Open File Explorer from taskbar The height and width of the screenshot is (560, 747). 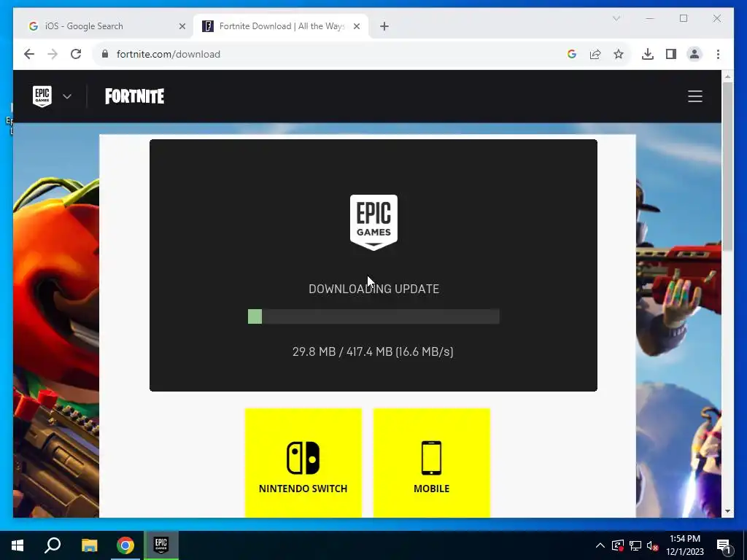[x=89, y=545]
